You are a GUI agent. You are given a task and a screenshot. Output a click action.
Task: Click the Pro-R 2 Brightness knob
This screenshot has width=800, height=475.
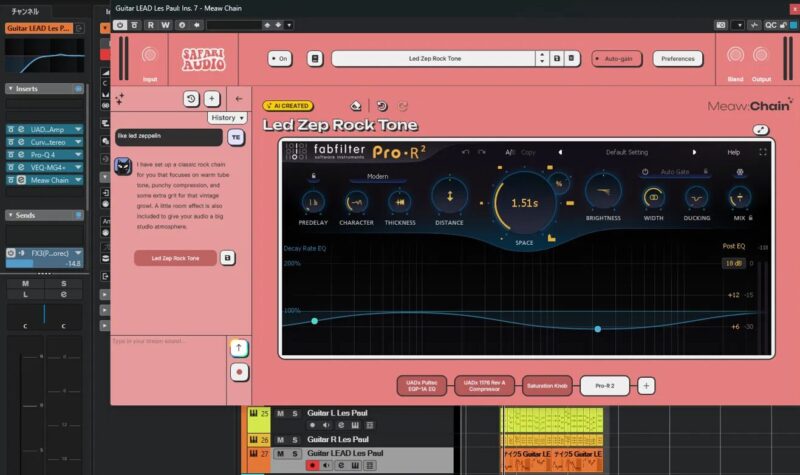[x=603, y=192]
